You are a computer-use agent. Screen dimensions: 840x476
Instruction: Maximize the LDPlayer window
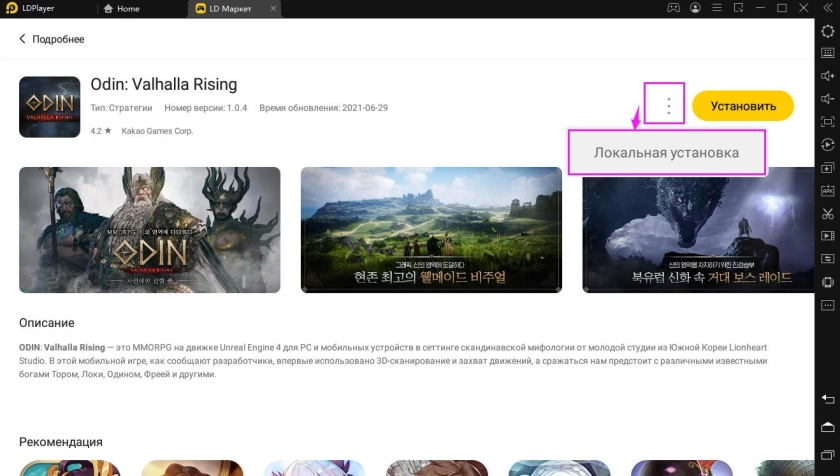coord(782,8)
